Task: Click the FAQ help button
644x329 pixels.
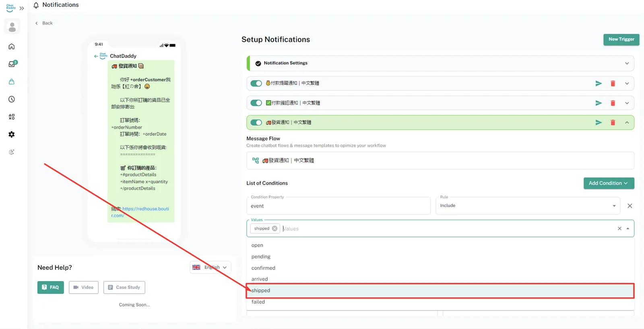Action: [51, 287]
